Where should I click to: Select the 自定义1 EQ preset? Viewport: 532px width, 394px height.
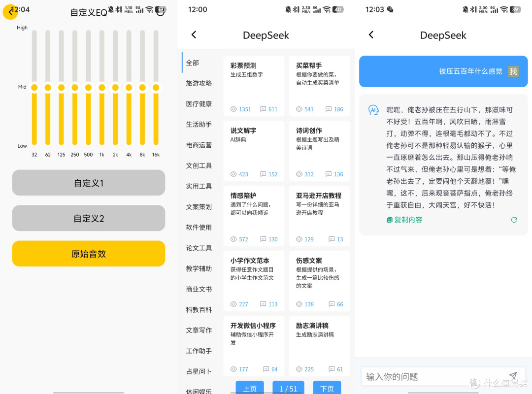[89, 183]
